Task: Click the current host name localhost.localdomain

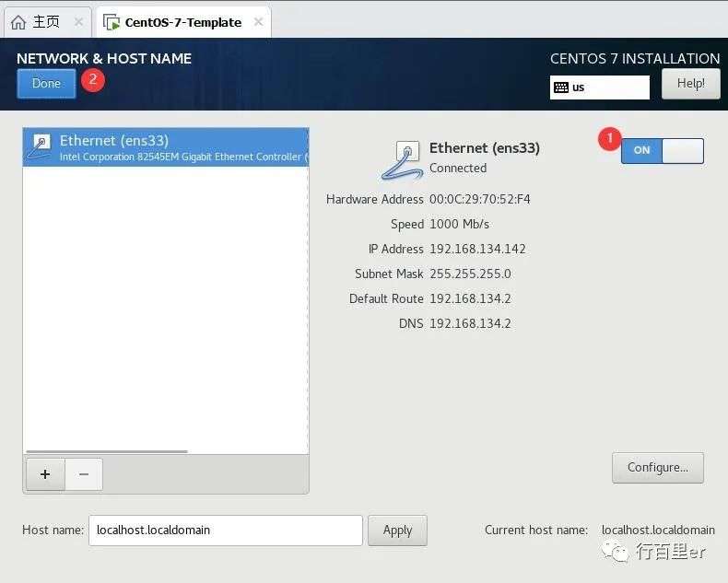Action: coord(658,530)
